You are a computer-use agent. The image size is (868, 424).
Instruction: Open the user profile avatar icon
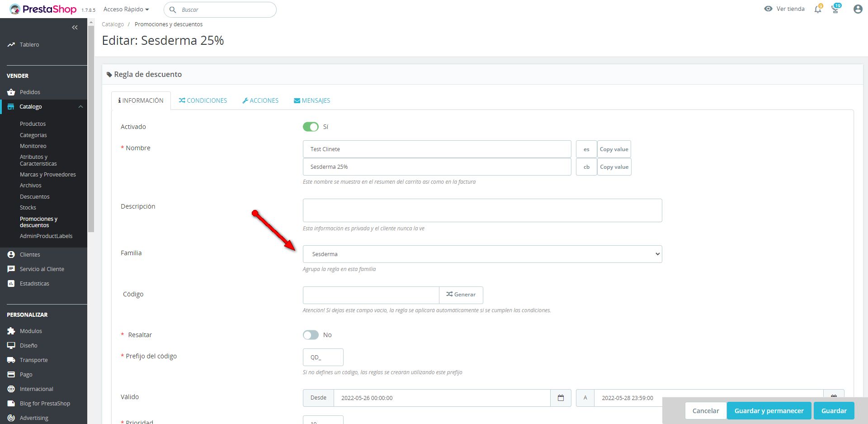(858, 9)
